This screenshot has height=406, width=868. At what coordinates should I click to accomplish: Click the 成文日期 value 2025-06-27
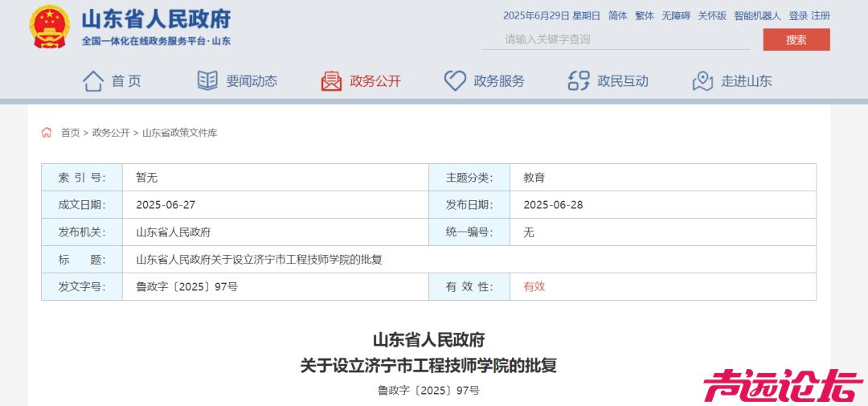tap(166, 205)
